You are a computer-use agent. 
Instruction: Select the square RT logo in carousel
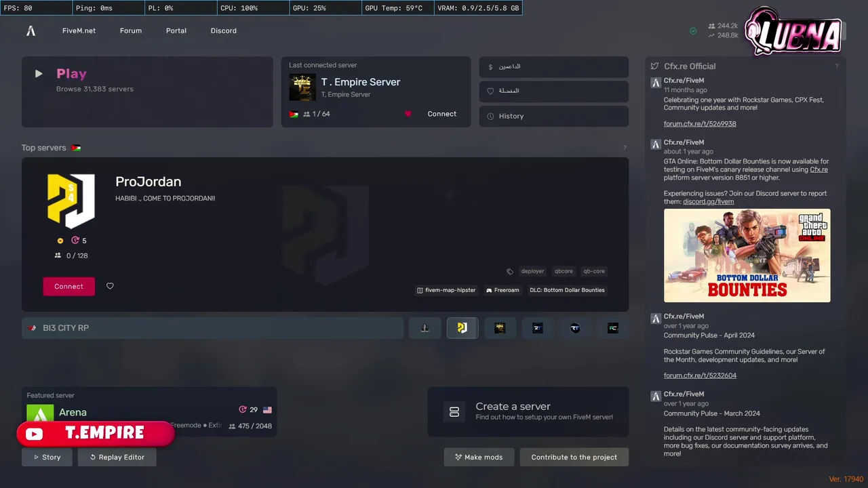pyautogui.click(x=538, y=328)
